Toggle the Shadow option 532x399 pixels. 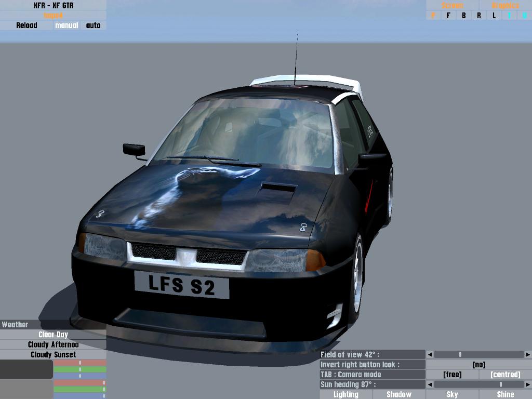click(399, 394)
